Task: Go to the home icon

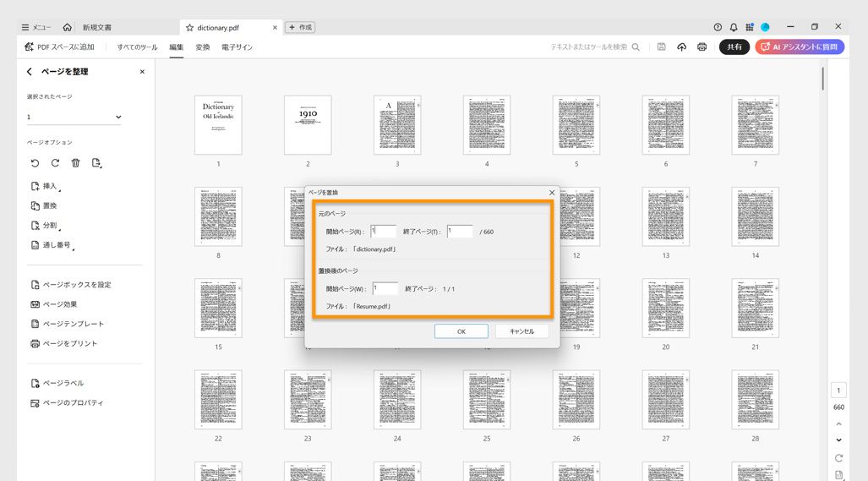Action: (67, 27)
